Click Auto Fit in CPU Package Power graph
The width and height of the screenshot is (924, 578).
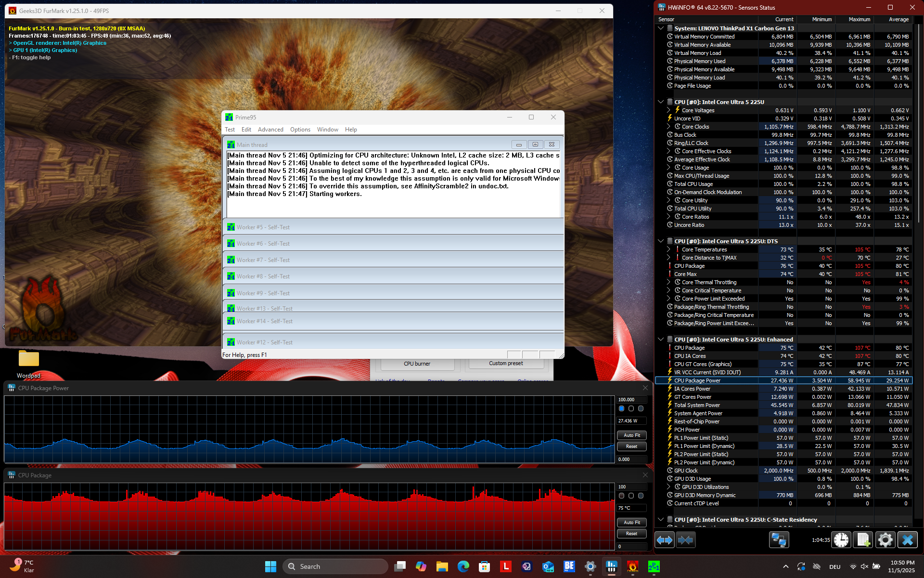coord(631,435)
